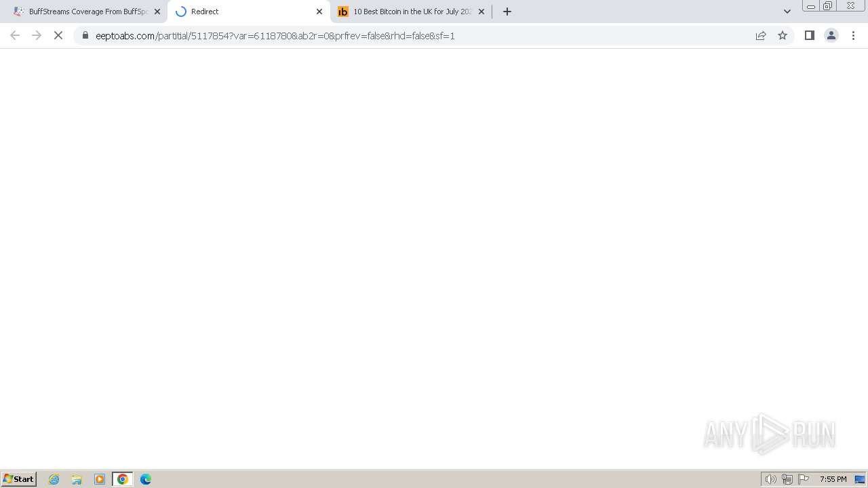Switch to the BuffStreams Coverage tab
Screen dimensions: 868x488
tap(87, 12)
